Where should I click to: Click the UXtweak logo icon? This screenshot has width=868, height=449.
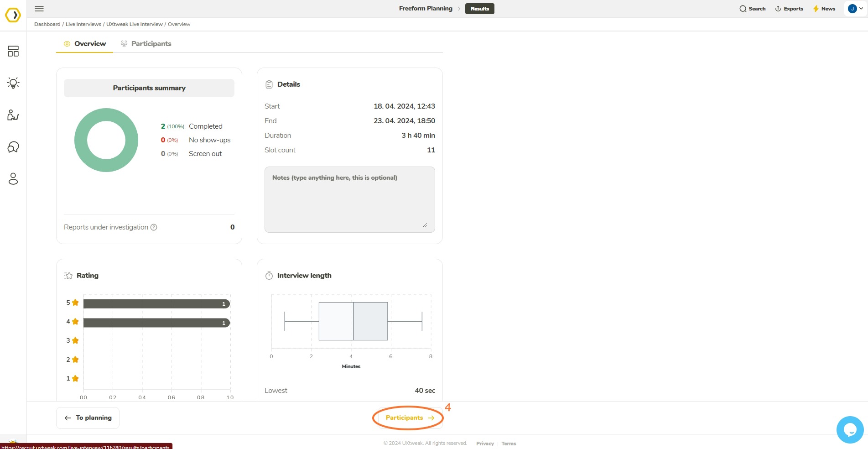tap(13, 15)
